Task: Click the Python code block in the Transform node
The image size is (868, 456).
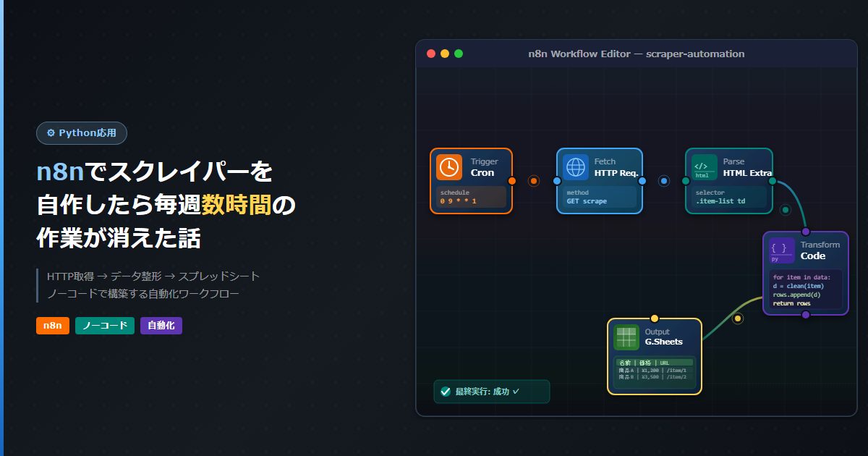Action: [806, 290]
